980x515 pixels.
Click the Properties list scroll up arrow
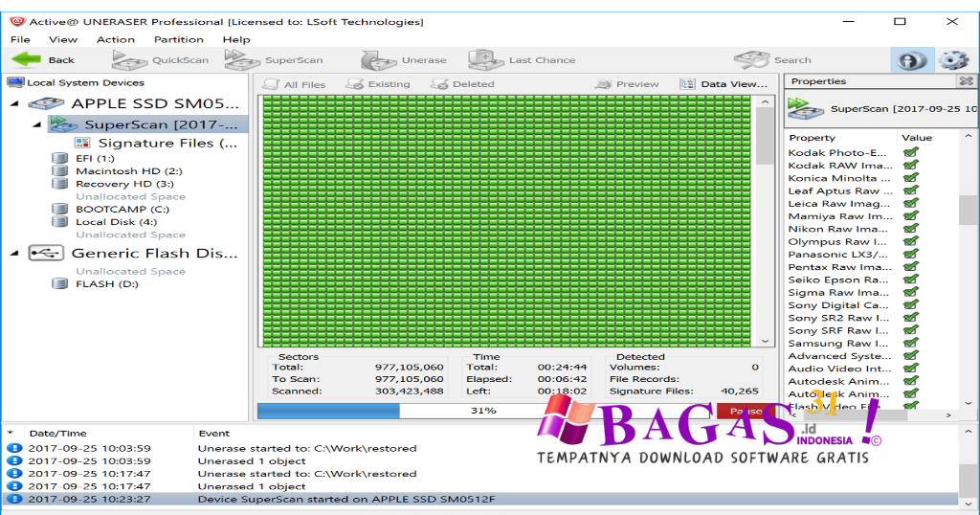969,136
